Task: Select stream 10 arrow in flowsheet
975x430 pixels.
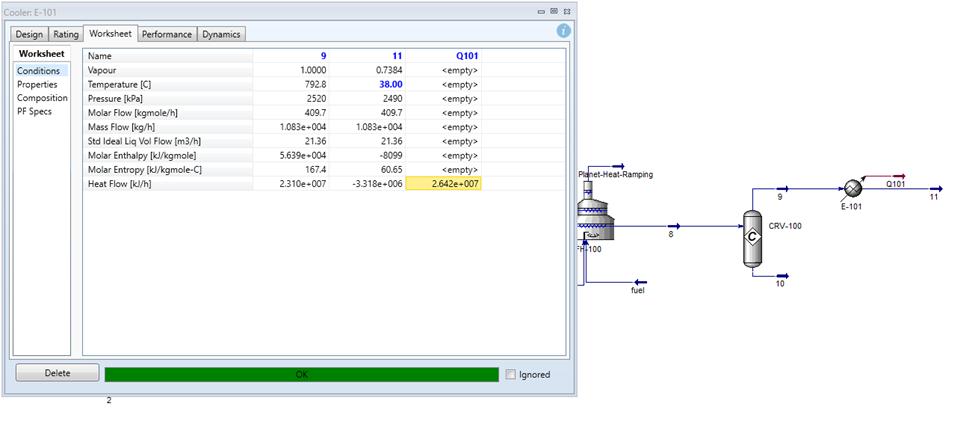Action: 783,276
